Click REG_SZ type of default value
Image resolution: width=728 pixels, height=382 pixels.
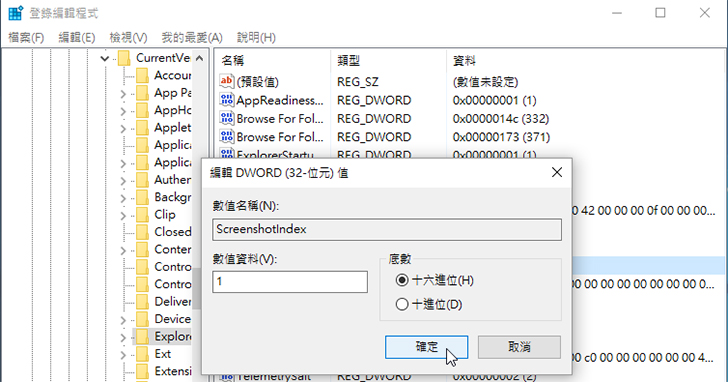(358, 82)
